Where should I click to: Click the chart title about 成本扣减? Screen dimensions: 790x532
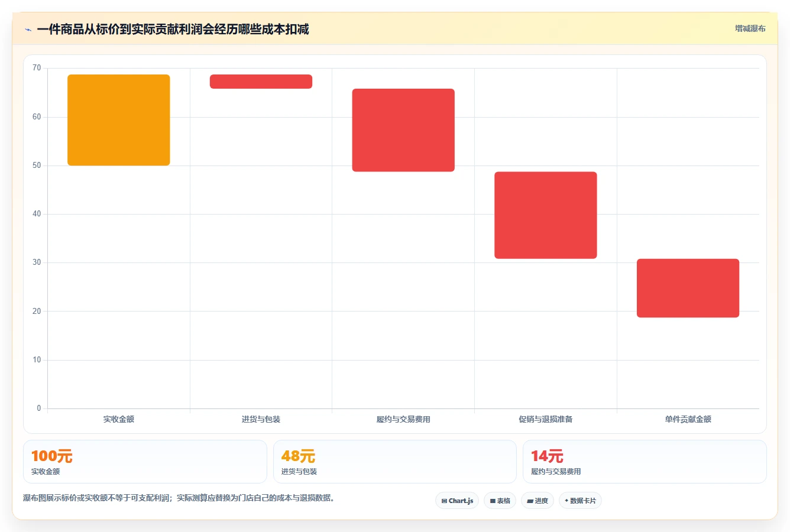(173, 29)
